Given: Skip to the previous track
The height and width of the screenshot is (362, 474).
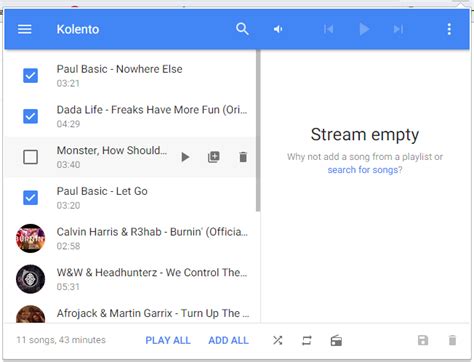Looking at the screenshot, I should (328, 29).
